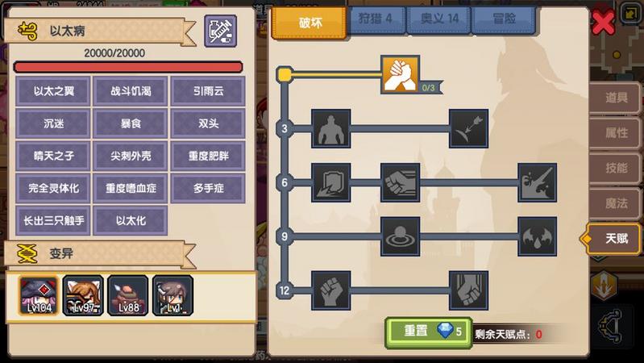This screenshot has width=644, height=363.
Task: Click the red 20000/20000 progress bar
Action: (x=128, y=67)
